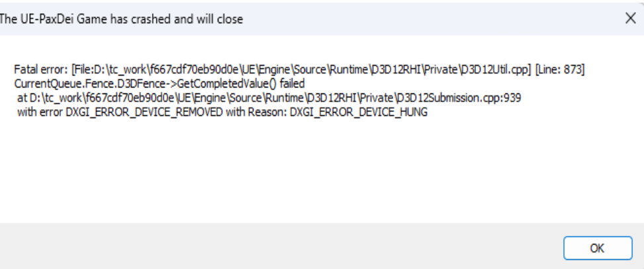Click 'D3D12RHI' in the Fatal error path
The width and height of the screenshot is (644, 269).
[392, 70]
